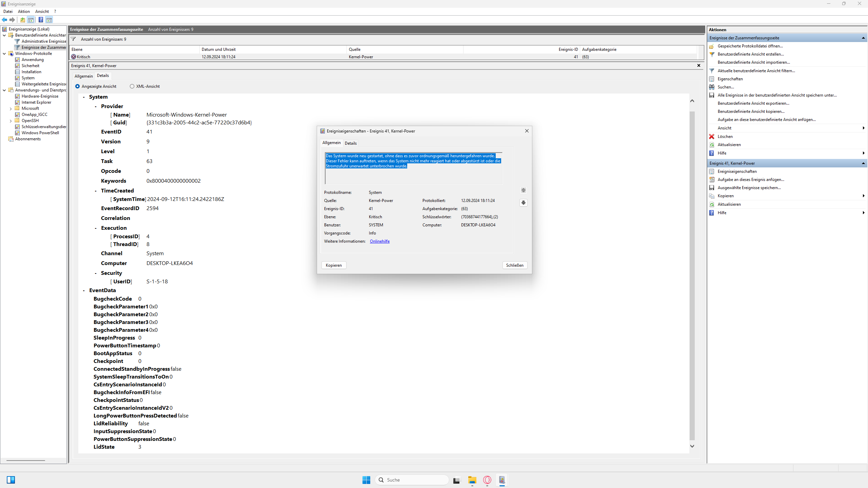
Task: Switch to the Details tab in the dialog
Action: point(351,143)
